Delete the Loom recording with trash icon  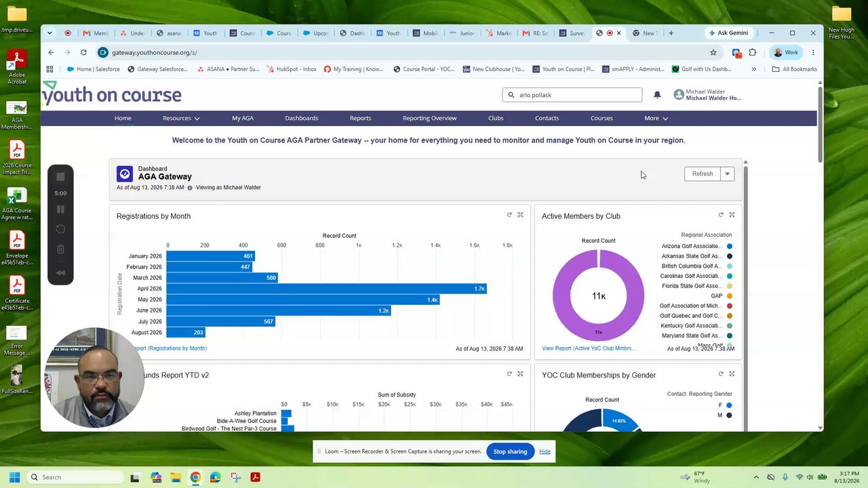click(x=60, y=249)
